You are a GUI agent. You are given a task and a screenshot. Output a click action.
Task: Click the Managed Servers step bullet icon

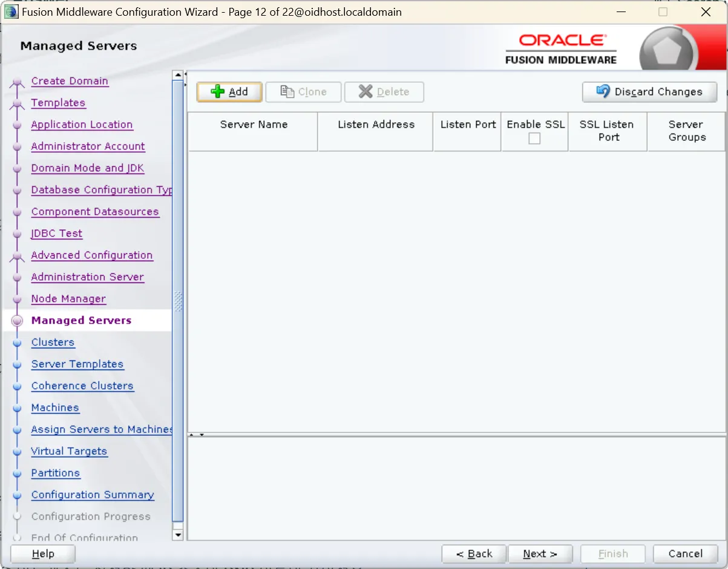click(18, 320)
